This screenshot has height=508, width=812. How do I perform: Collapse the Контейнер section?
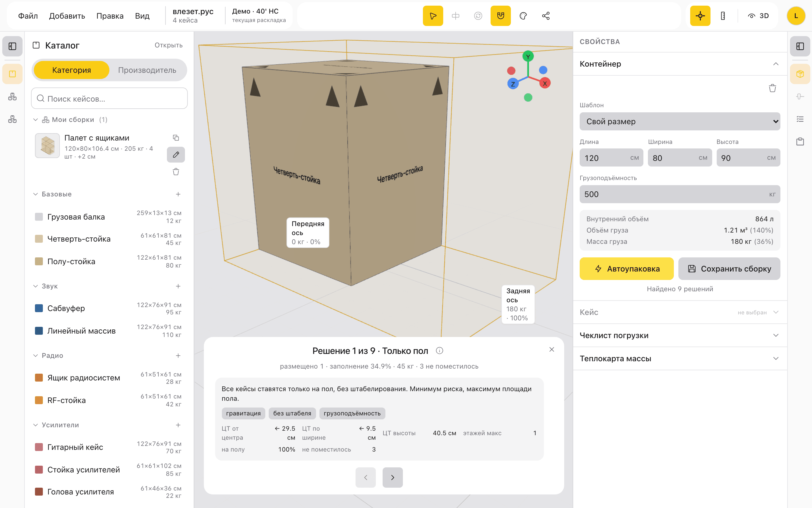tap(680, 64)
